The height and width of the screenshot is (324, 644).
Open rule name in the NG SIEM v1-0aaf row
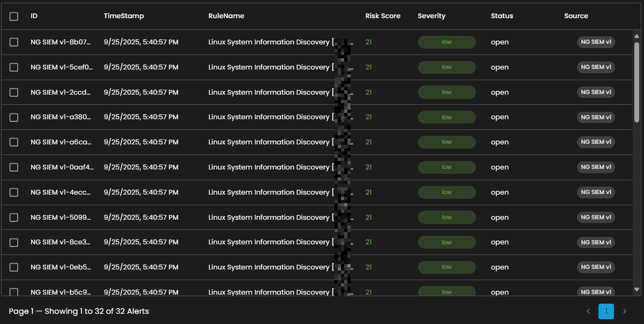[x=269, y=167]
